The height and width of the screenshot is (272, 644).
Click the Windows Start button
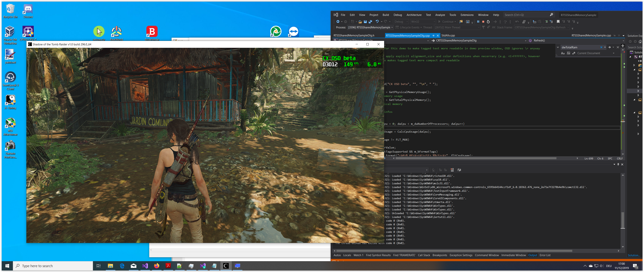(x=7, y=266)
